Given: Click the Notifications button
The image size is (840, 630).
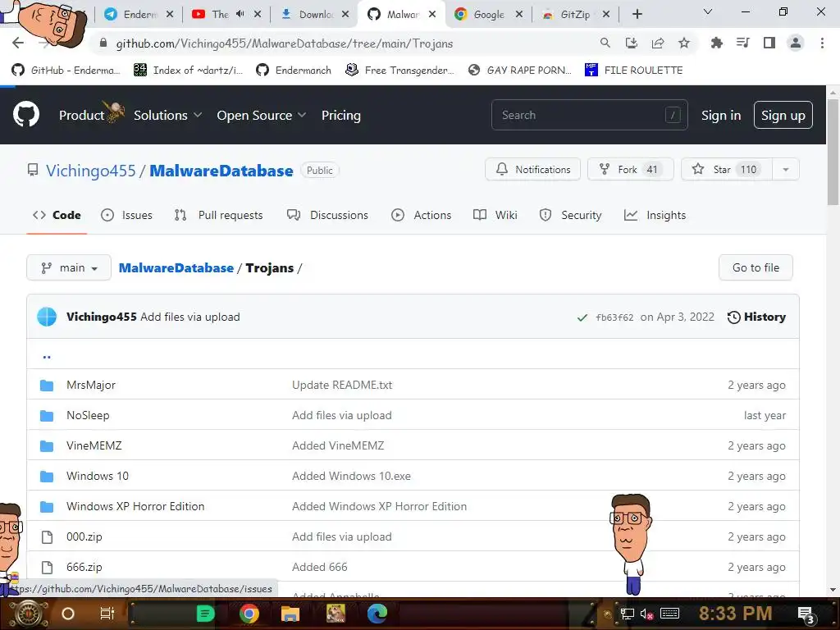Looking at the screenshot, I should (x=532, y=169).
